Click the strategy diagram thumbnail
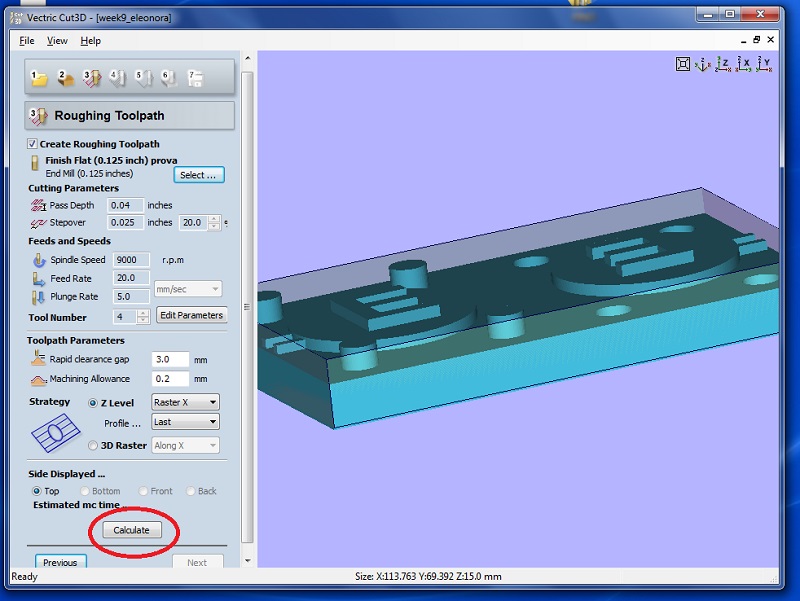Screen dimensions: 800x601 point(56,433)
